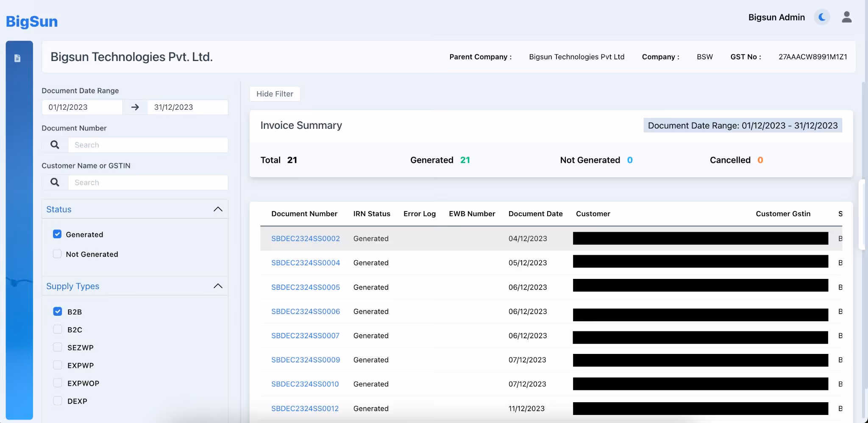Click the Document Date Range badge in summary
Image resolution: width=868 pixels, height=423 pixels.
pyautogui.click(x=743, y=125)
